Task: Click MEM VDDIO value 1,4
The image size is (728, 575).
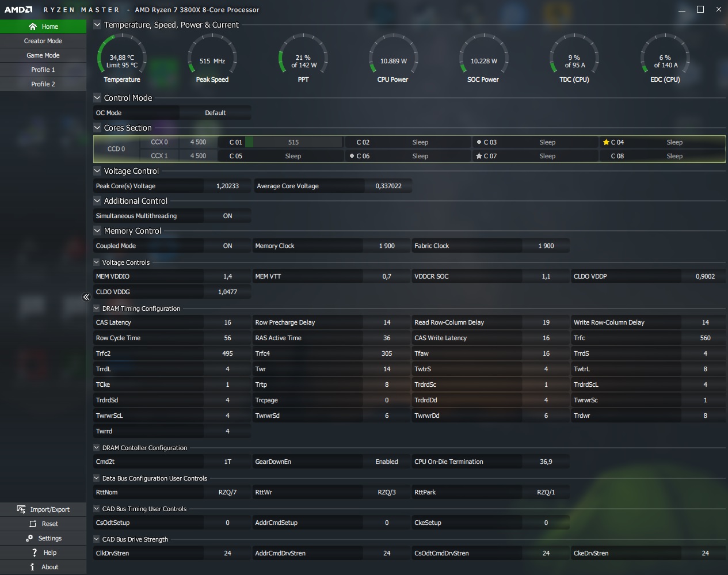Action: click(227, 276)
